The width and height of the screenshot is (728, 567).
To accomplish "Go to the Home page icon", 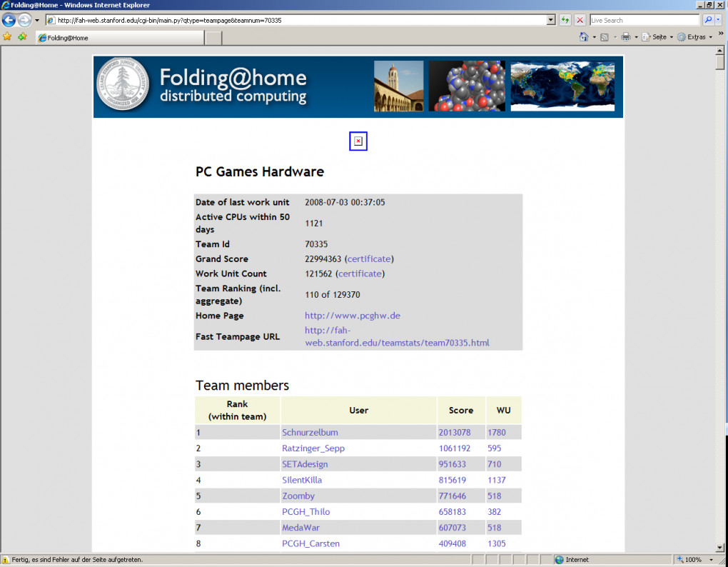I will (584, 36).
